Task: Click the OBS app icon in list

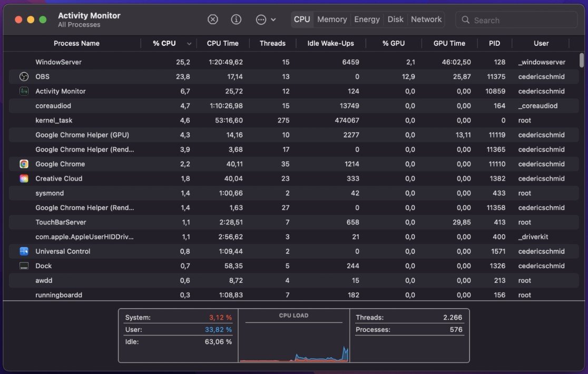Action: click(x=24, y=77)
